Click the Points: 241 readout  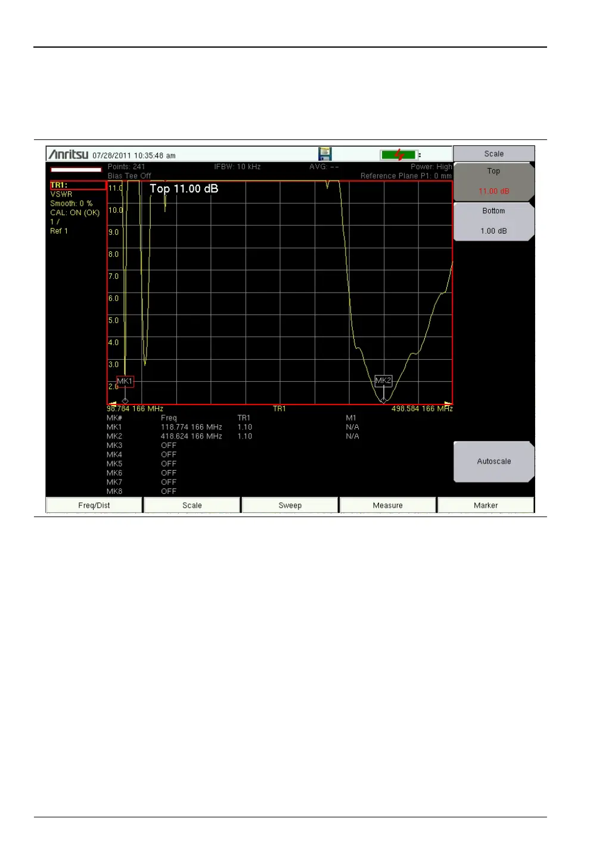click(126, 167)
